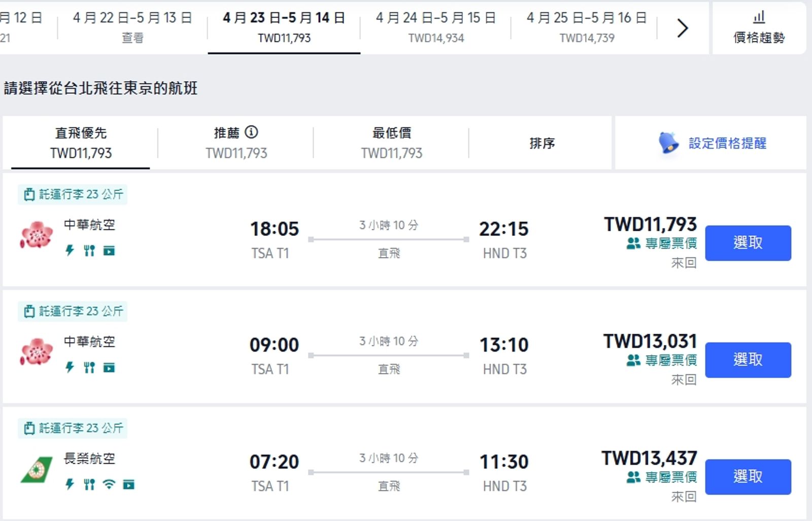The width and height of the screenshot is (812, 521).
Task: Click EVA Air logo on 07:20 flight
Action: 37,469
